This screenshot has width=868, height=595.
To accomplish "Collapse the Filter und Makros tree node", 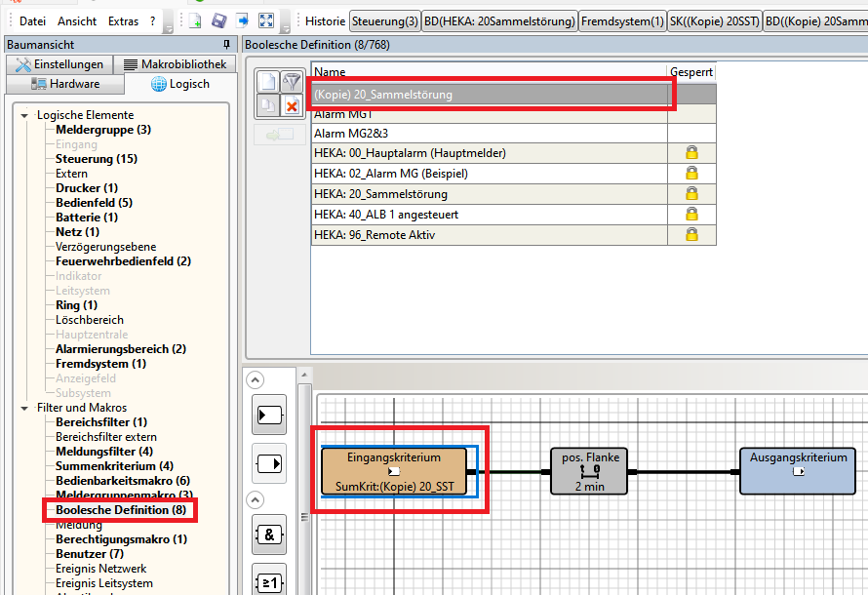I will 24,409.
